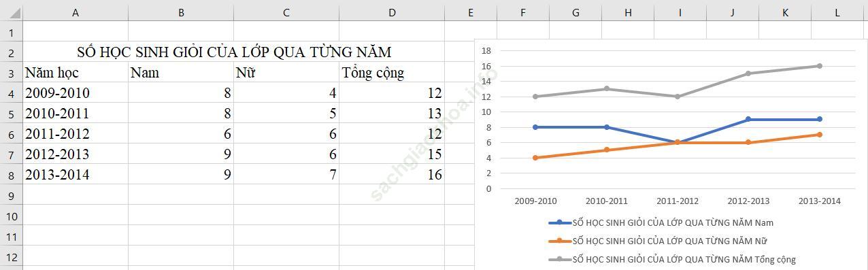
Task: Select Nam value 6 for 2011-2012
Action: pos(180,133)
